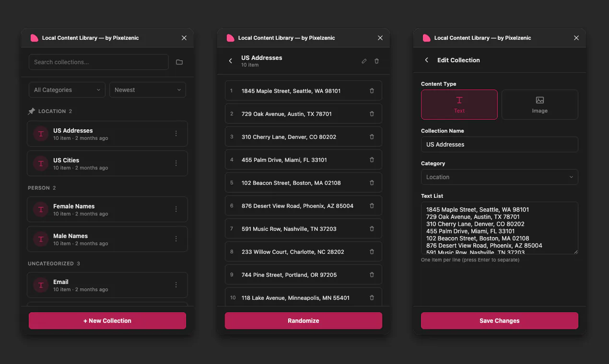Click the PERSON category heading

coord(39,188)
